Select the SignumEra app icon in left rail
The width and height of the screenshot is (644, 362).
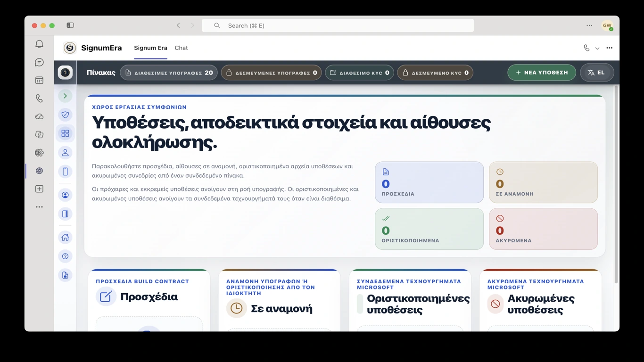tap(39, 171)
